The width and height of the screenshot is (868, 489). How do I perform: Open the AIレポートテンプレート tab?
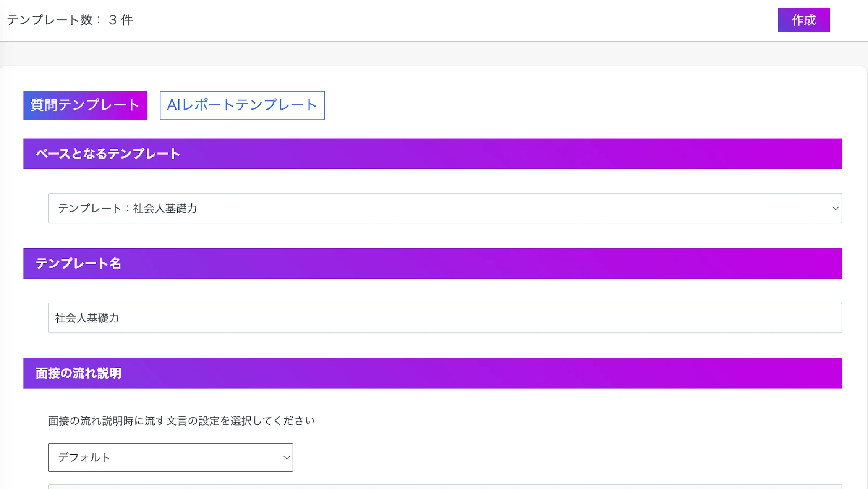coord(242,105)
